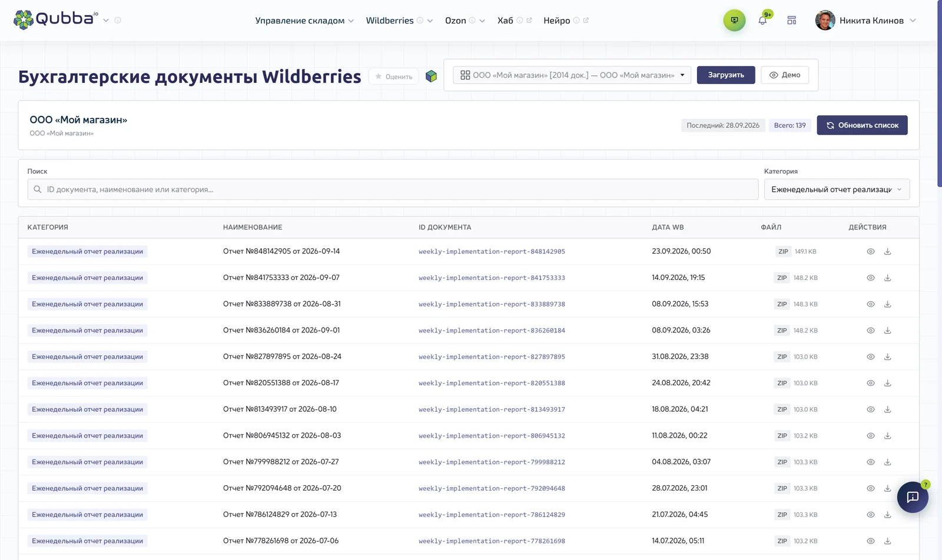
Task: Click the Обновить список button
Action: (x=862, y=125)
